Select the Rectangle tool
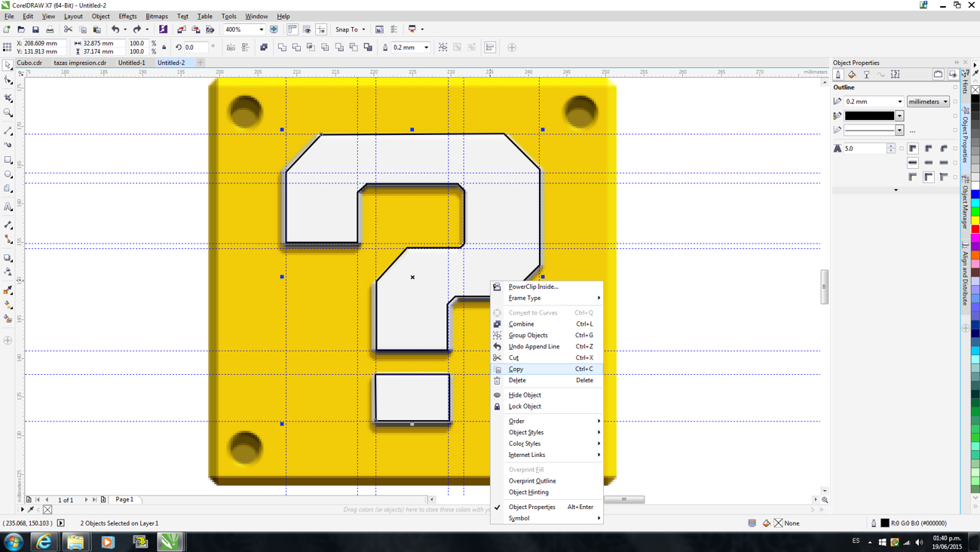 8,160
